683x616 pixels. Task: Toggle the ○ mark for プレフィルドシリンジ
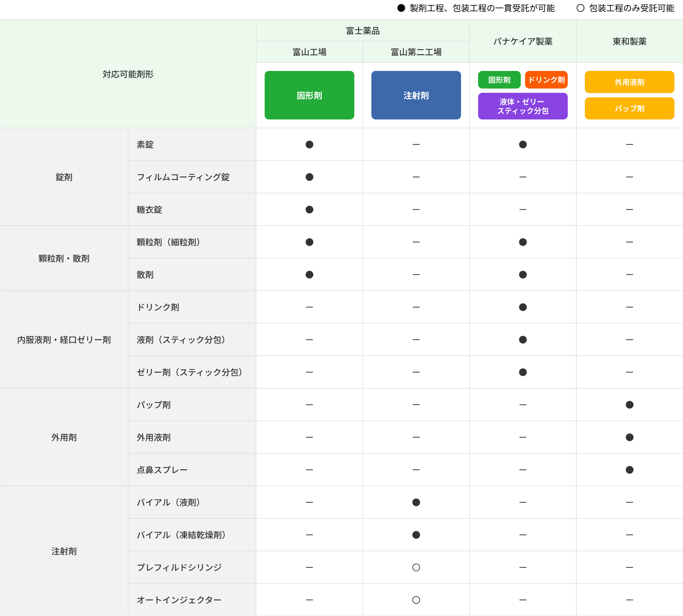(416, 567)
